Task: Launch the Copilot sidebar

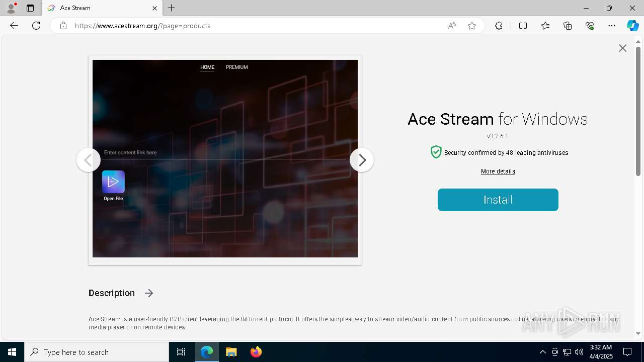Action: 632,26
